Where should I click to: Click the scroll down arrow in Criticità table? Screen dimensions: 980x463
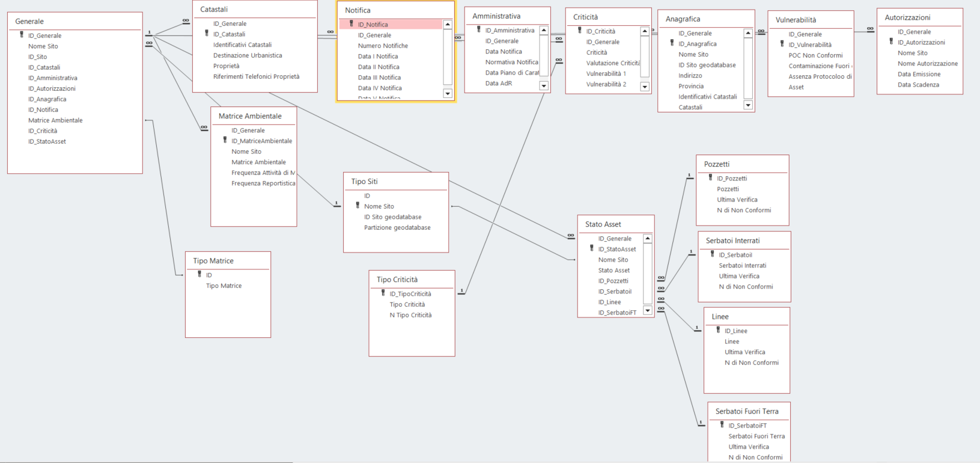[645, 87]
